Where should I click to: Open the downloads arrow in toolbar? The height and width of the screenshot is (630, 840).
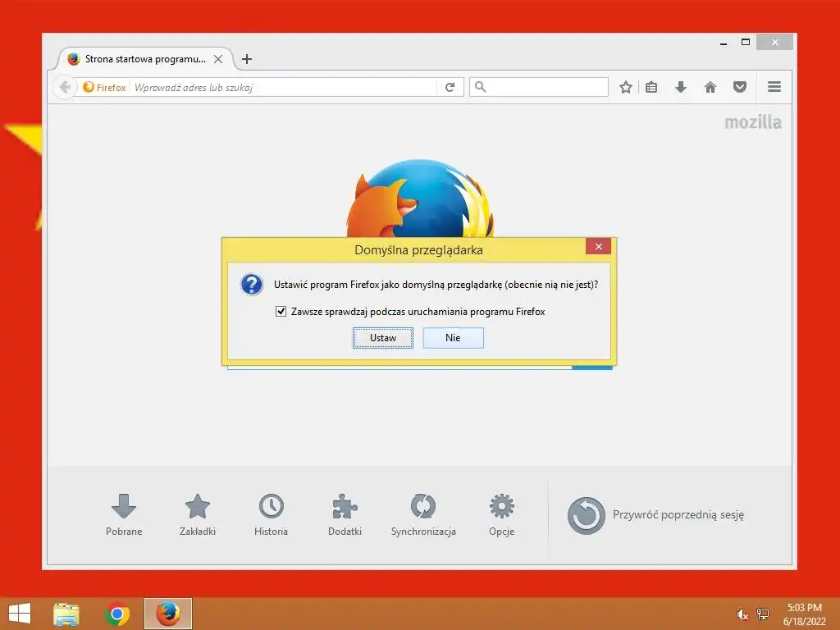[x=681, y=87]
